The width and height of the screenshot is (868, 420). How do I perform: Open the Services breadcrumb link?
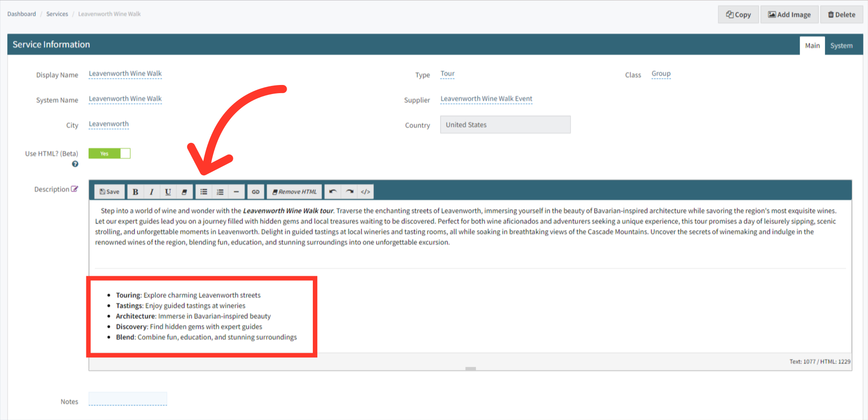point(57,14)
